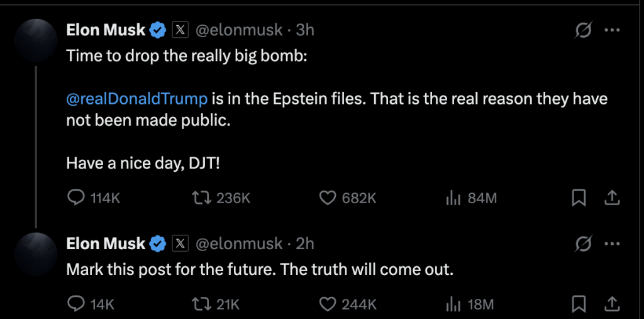The image size is (644, 319).
Task: Open the three-dot more menu on first post
Action: click(x=612, y=30)
